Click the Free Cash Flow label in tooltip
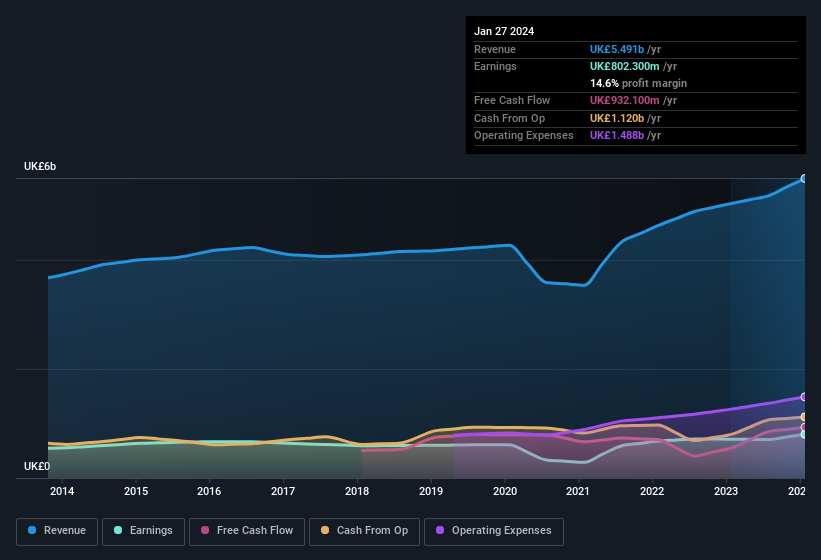 [x=512, y=100]
